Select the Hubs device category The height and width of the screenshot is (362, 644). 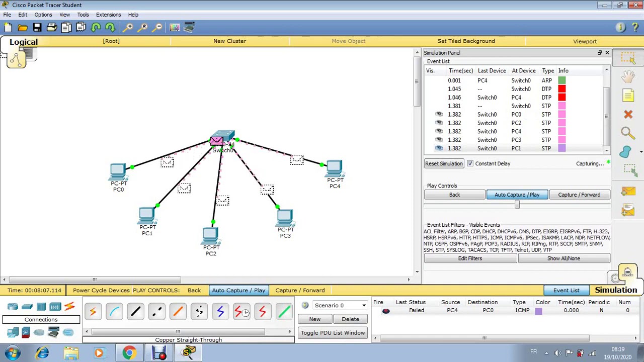point(41,307)
